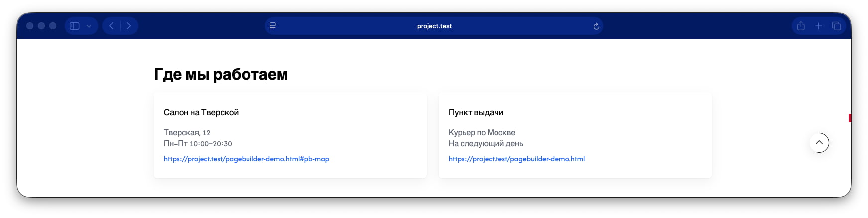
Task: Open the pagebuilder-demo.html#pb-map link
Action: (247, 159)
